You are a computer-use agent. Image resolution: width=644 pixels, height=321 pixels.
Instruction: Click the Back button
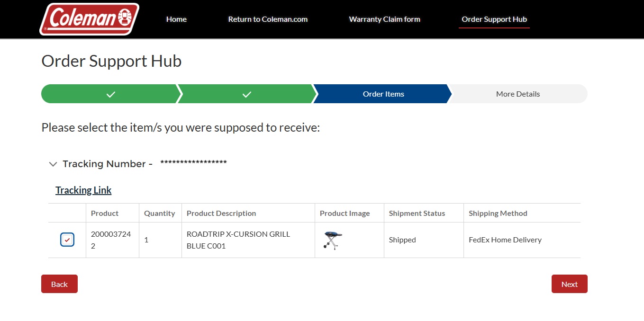(x=59, y=284)
